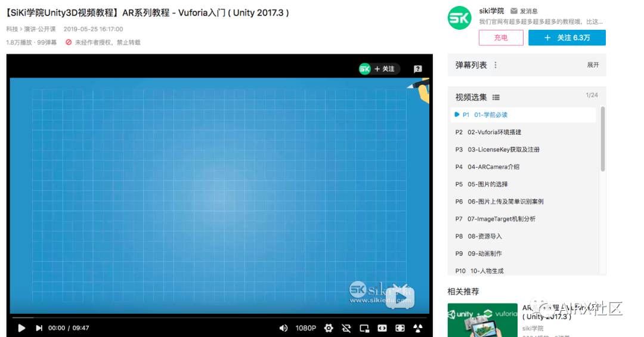Select P9 09-动画制作
This screenshot has width=644, height=337.
click(x=524, y=253)
